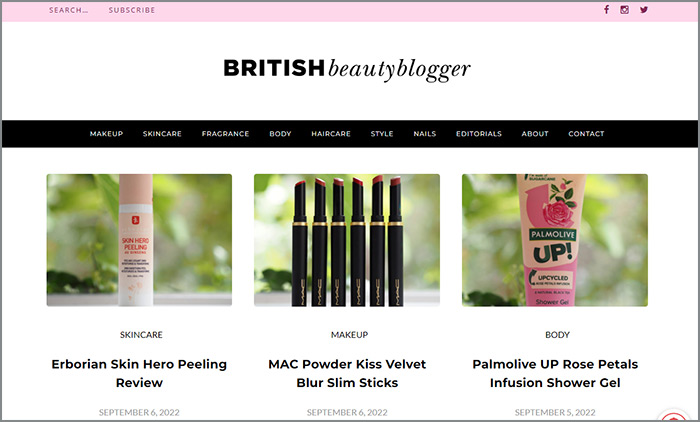This screenshot has height=422, width=700.
Task: Open the Subscribe link
Action: 132,10
